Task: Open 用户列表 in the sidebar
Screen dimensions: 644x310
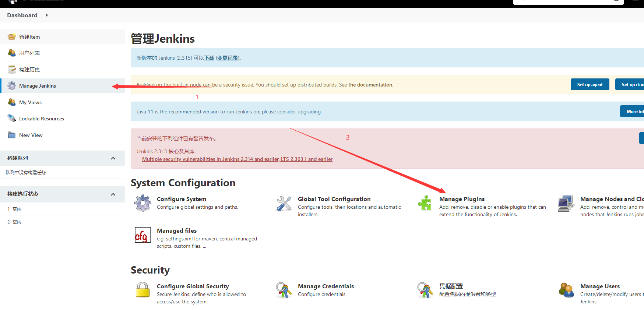Action: click(x=29, y=53)
